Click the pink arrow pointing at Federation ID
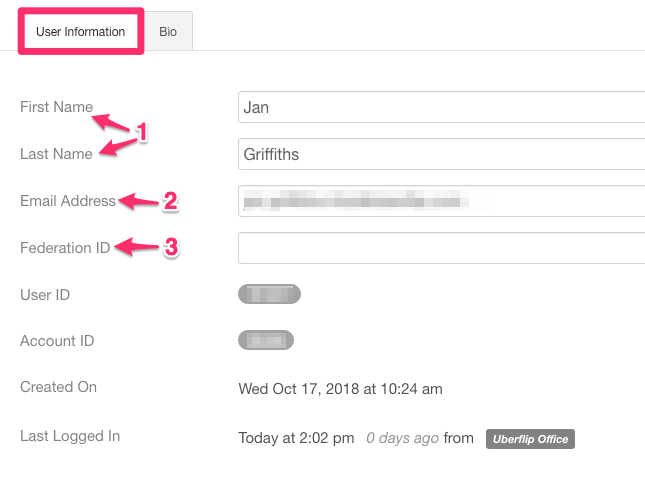Image resolution: width=645 pixels, height=478 pixels. tap(137, 246)
